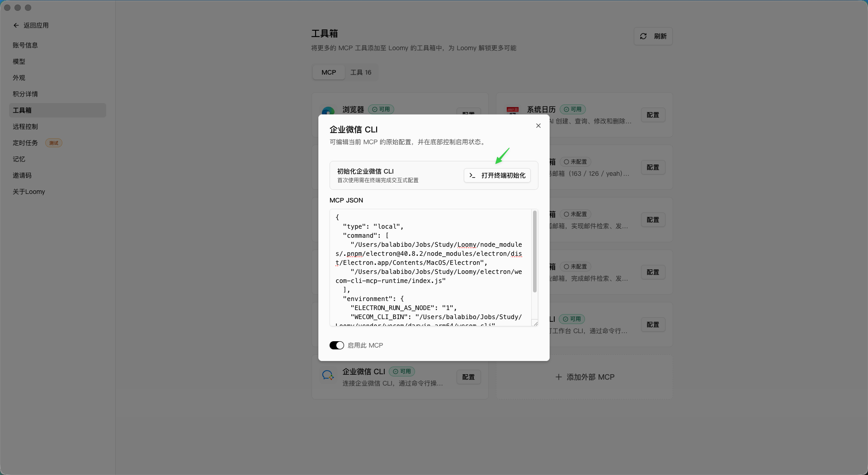Switch to the 工具 16 tab

click(360, 72)
